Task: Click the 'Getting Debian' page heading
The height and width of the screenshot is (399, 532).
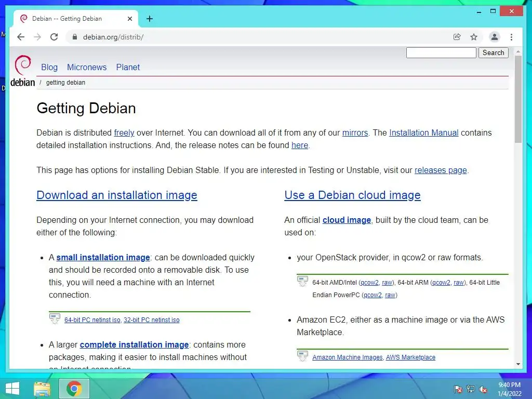Action: [86, 108]
